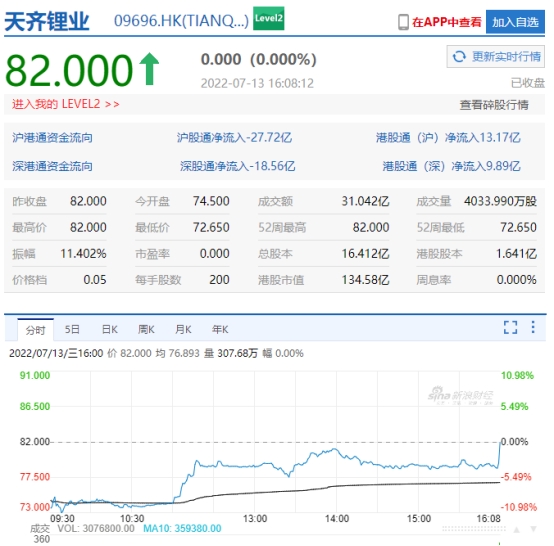Click the green up arrow next to price
The height and width of the screenshot is (546, 554).
(x=149, y=69)
